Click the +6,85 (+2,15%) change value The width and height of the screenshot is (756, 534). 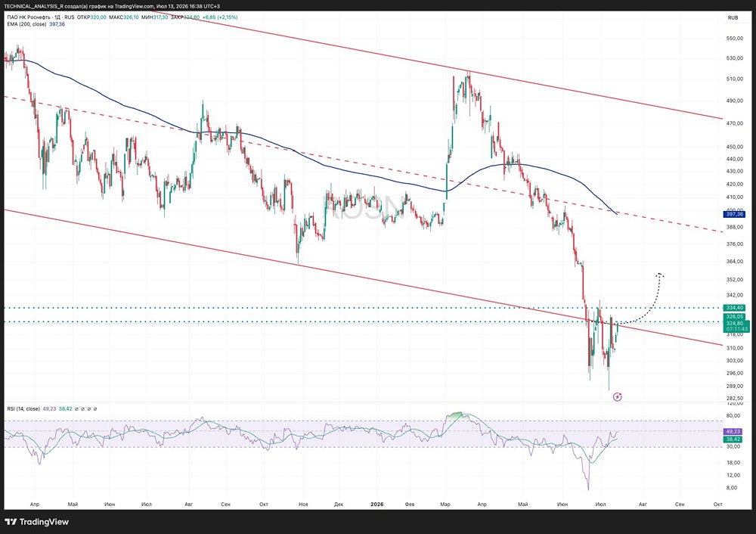[x=220, y=17]
